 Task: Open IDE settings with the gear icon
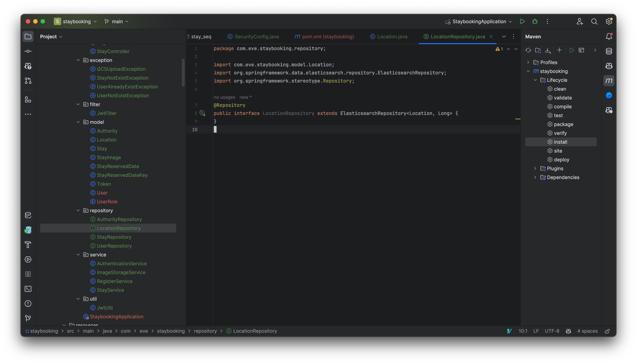609,22
